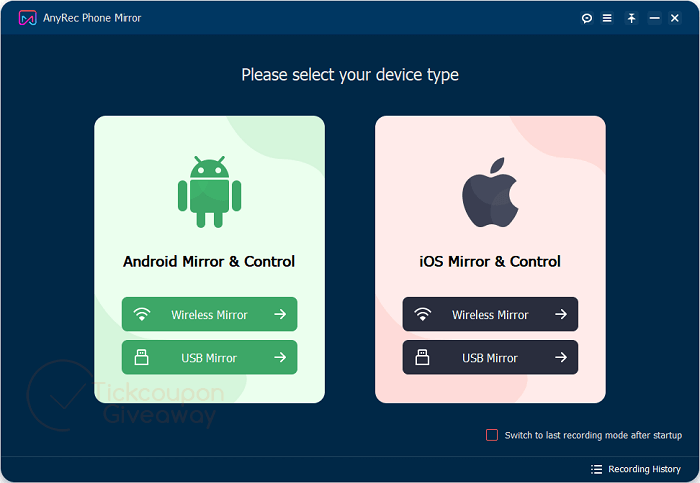Start Android USB Mirror

pyautogui.click(x=209, y=357)
